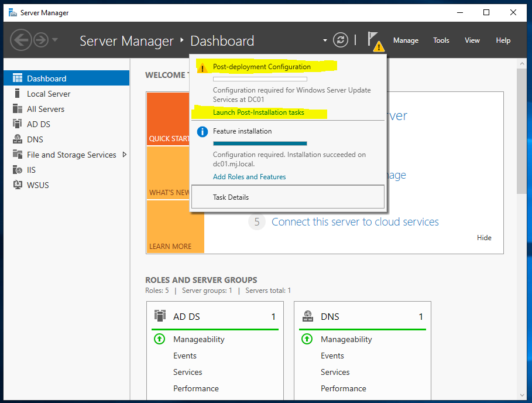532x403 pixels.
Task: Click the scrollbar up arrow
Action: 521,63
